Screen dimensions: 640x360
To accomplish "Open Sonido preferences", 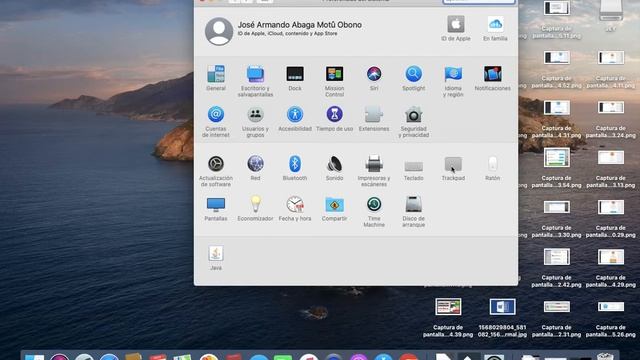I will pos(334,164).
